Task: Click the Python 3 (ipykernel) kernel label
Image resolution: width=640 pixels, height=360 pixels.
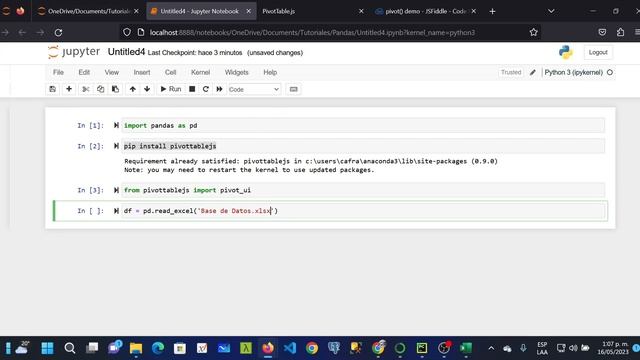Action: pyautogui.click(x=573, y=72)
